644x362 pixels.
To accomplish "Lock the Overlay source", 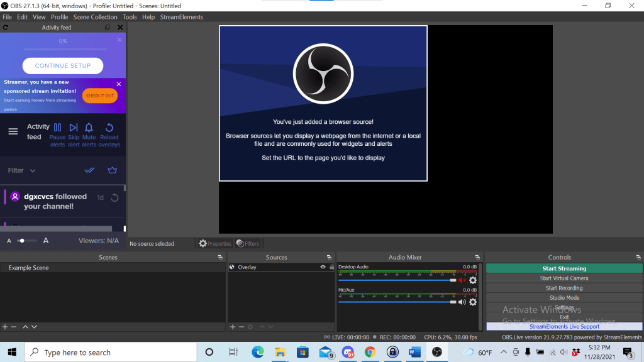I will (331, 267).
